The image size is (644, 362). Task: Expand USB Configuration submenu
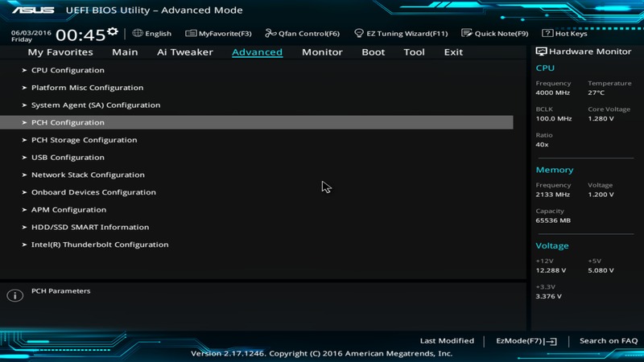tap(68, 157)
